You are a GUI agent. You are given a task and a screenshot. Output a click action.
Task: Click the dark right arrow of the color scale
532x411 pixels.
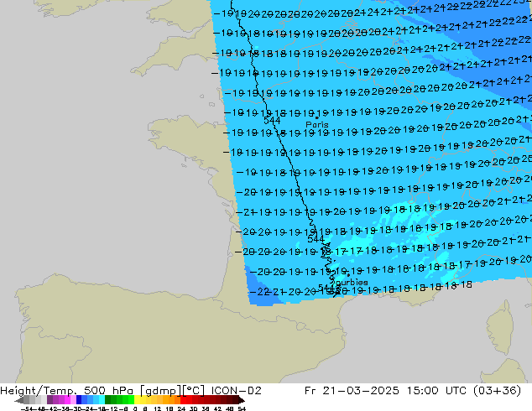[x=242, y=400]
